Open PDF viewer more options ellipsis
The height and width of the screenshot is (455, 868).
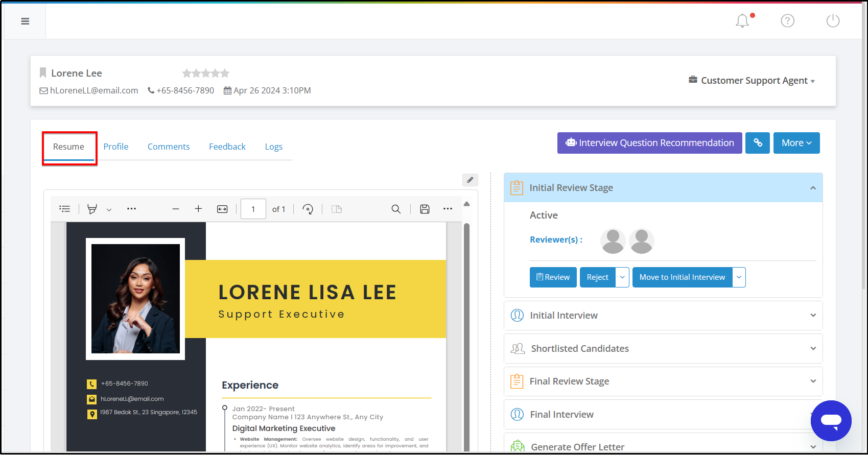(448, 209)
